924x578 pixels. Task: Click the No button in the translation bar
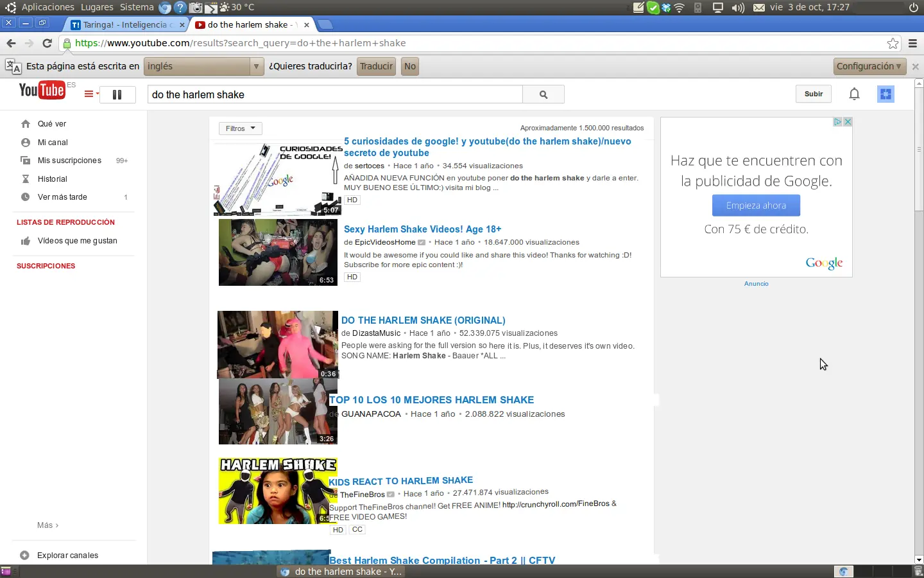pyautogui.click(x=410, y=66)
